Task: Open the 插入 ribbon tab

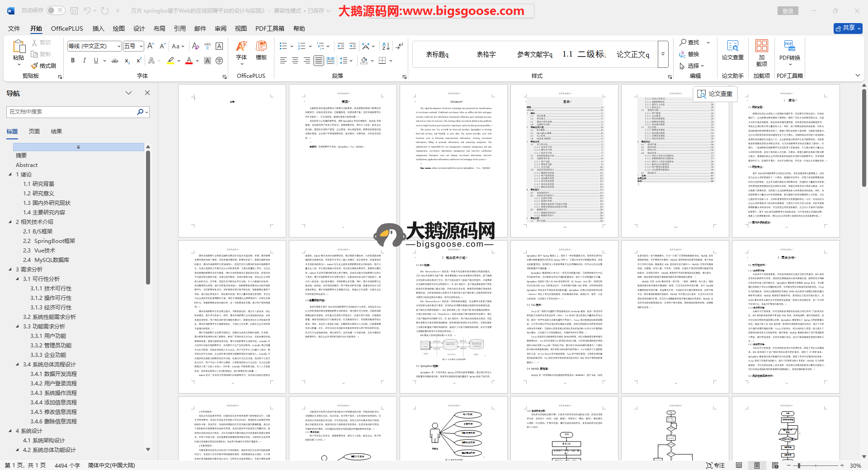Action: point(98,28)
